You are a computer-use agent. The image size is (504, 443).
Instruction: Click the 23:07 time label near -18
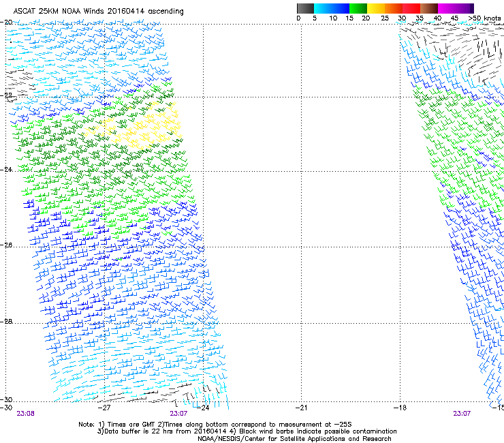pyautogui.click(x=462, y=414)
